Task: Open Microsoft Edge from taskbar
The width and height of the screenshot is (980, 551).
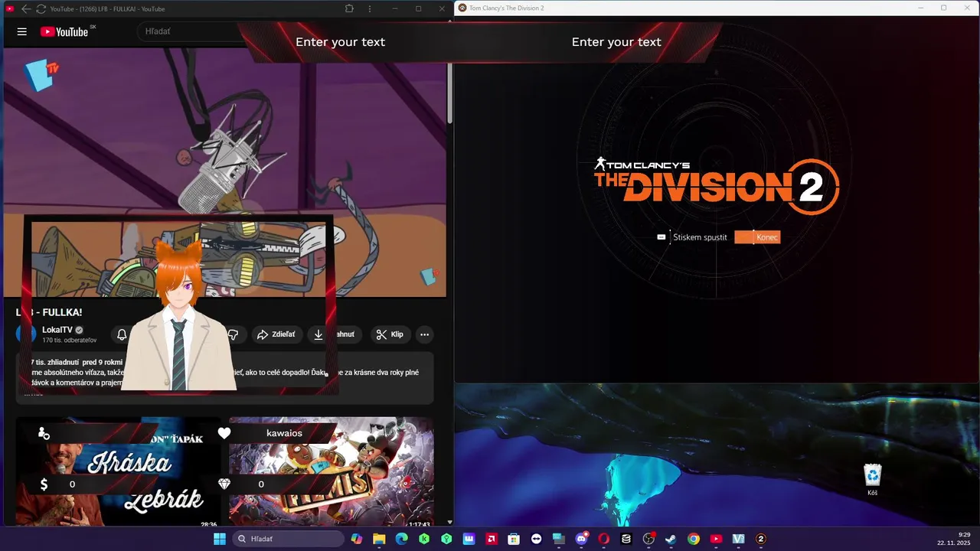Action: (x=401, y=539)
